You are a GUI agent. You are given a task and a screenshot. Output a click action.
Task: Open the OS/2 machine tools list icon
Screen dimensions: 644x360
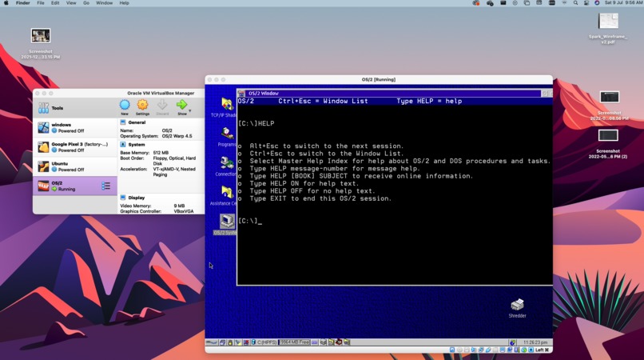106,186
